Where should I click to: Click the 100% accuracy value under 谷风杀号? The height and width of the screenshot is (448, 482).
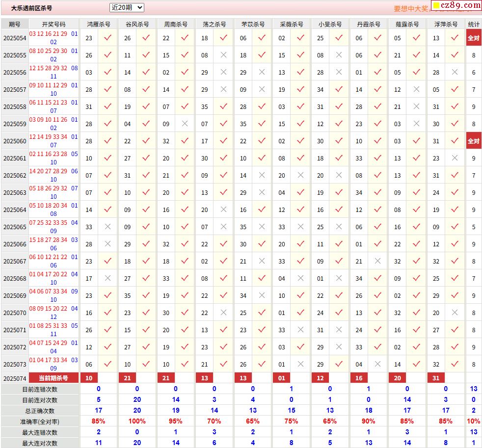coord(137,422)
